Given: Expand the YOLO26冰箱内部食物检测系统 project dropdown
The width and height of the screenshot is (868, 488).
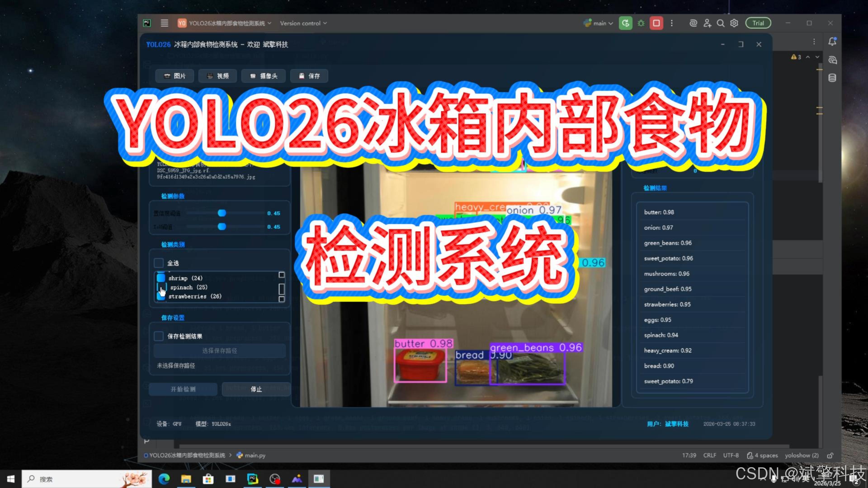Looking at the screenshot, I should 224,23.
